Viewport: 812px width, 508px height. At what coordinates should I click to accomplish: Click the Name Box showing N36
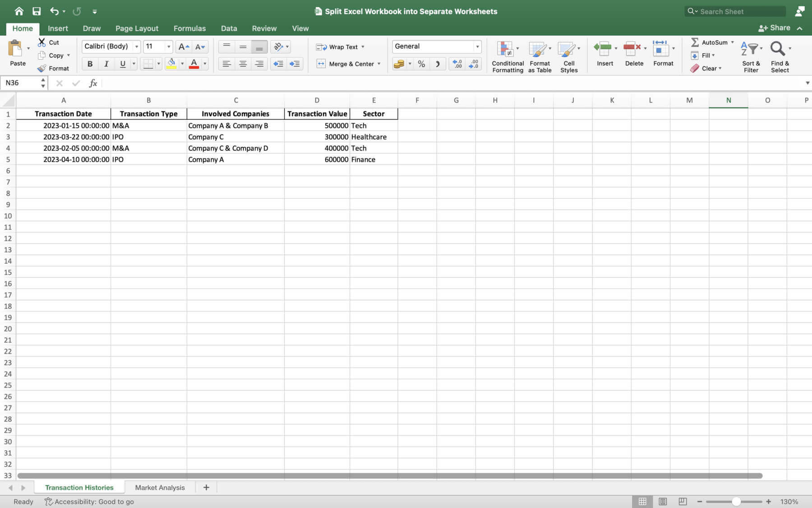21,83
